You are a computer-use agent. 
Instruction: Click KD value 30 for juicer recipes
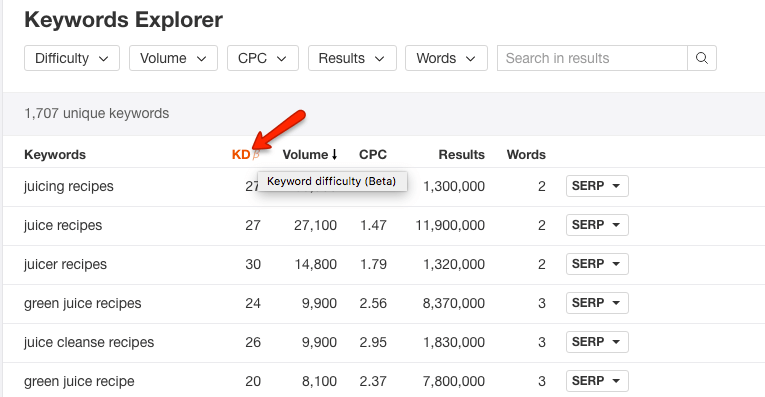click(253, 264)
